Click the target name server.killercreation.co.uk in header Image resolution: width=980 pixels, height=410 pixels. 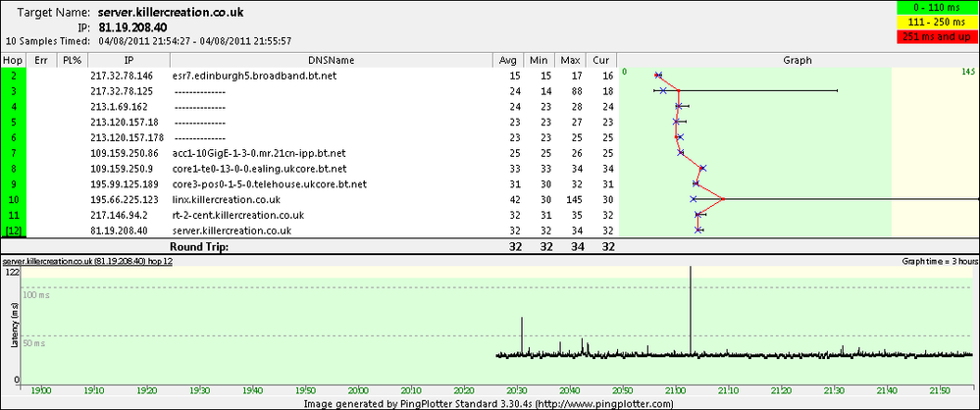pos(171,12)
